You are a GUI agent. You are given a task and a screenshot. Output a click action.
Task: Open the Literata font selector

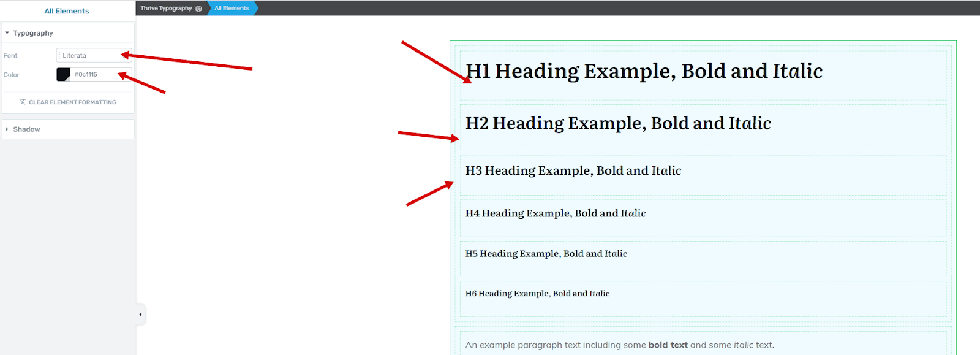point(94,55)
